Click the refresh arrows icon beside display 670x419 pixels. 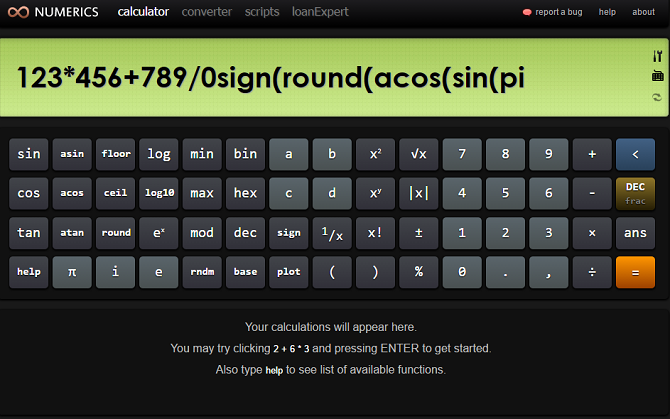pyautogui.click(x=657, y=97)
